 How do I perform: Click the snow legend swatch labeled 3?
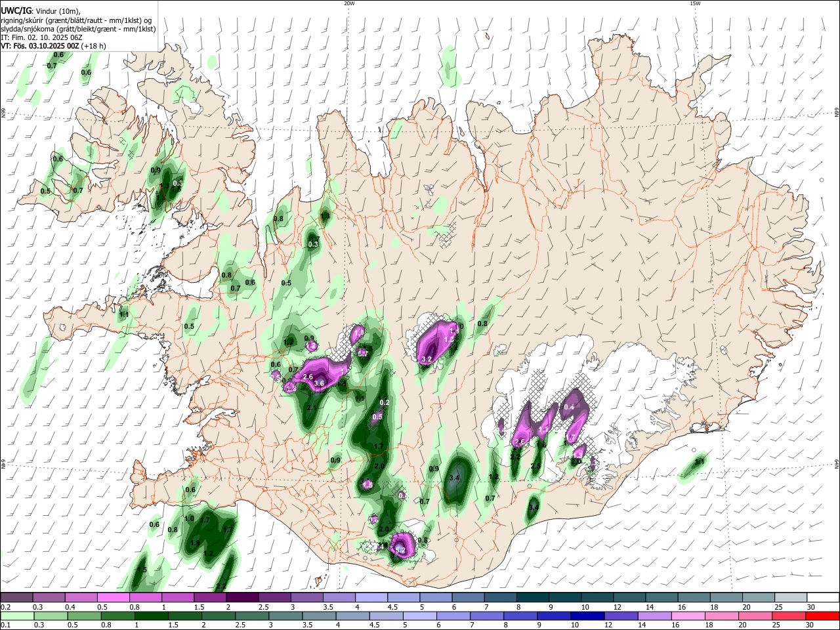(x=306, y=598)
